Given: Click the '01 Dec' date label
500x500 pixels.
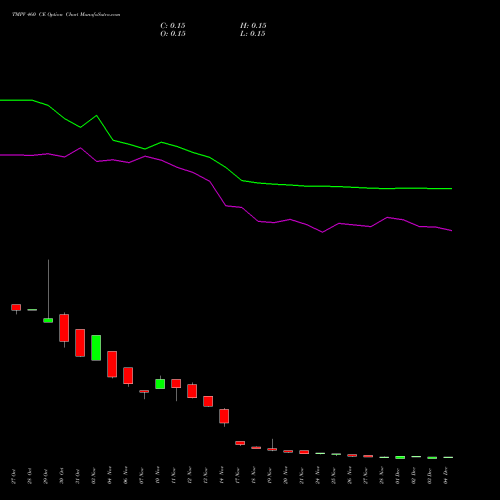Looking at the screenshot, I should [398, 476].
